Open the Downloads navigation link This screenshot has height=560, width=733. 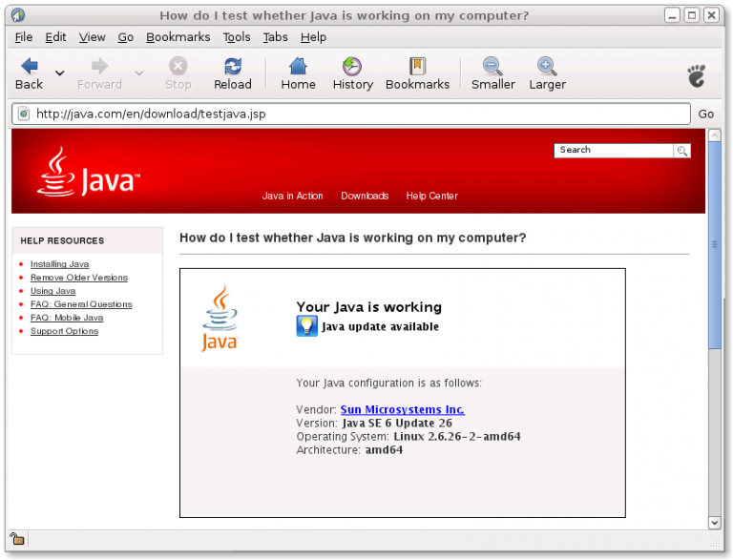coord(365,196)
